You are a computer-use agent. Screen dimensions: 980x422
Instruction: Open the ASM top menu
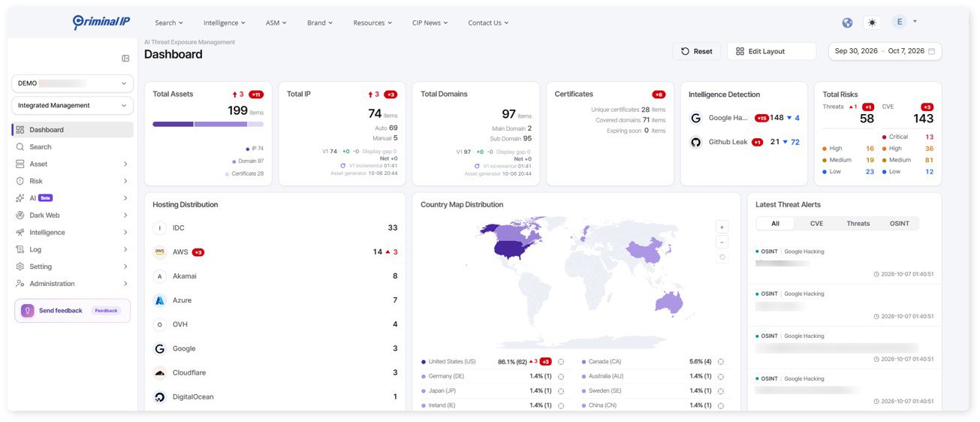(276, 23)
